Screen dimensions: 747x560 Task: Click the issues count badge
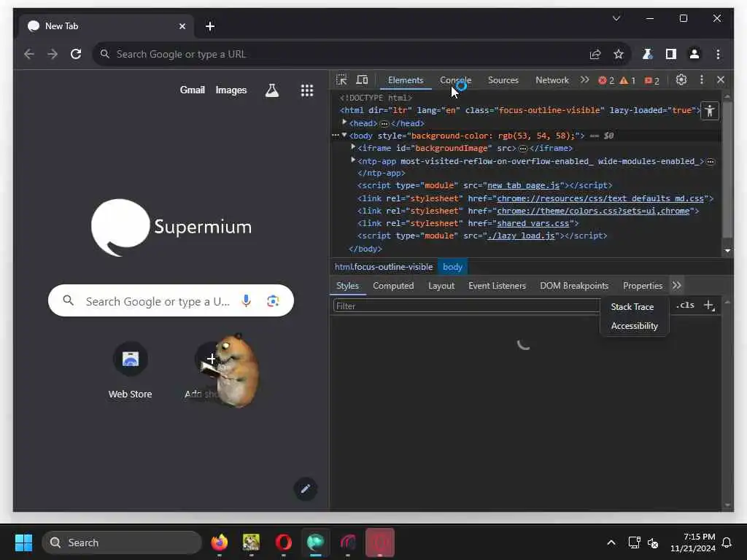coord(651,80)
